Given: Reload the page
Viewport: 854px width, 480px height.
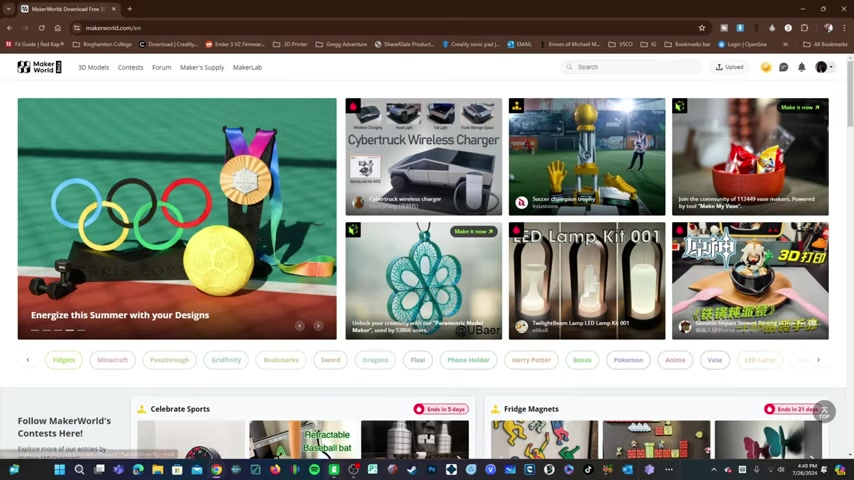Looking at the screenshot, I should pyautogui.click(x=41, y=28).
